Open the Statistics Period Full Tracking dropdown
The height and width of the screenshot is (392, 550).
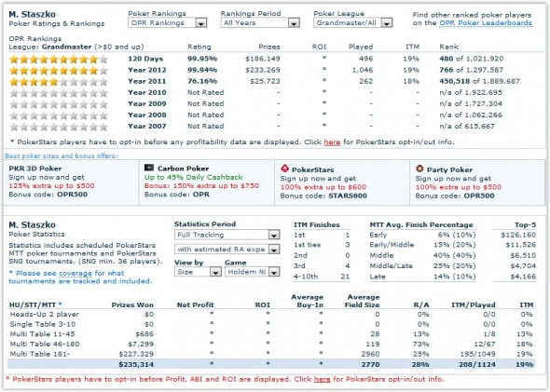227,235
